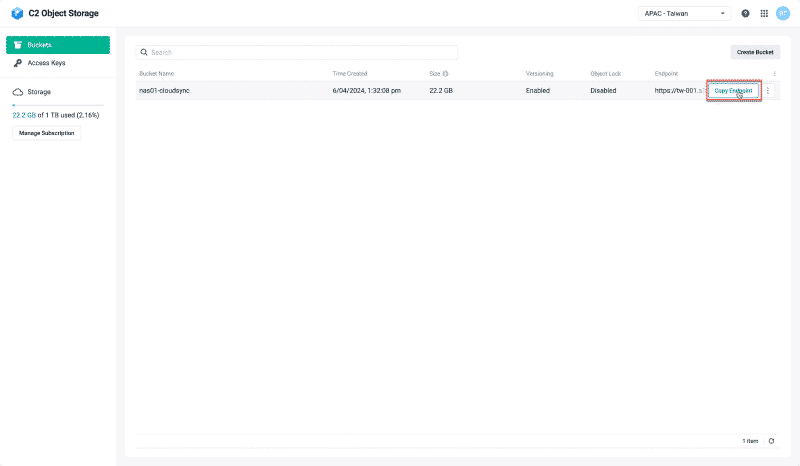Viewport: 800px width, 466px height.
Task: Open the nas01-cloudsync row three-dot menu
Action: [768, 91]
